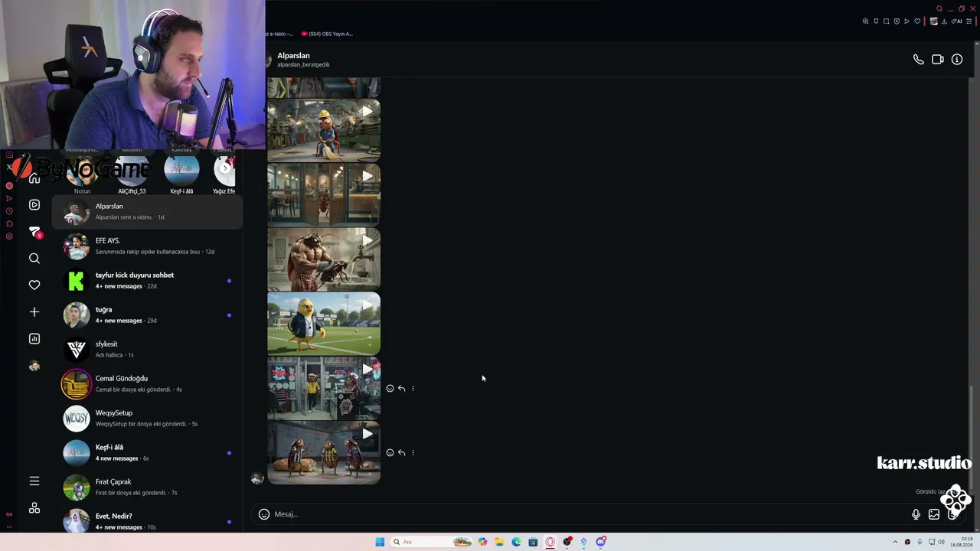Select the Alparslan conversation row
This screenshot has height=551, width=980.
(x=148, y=211)
